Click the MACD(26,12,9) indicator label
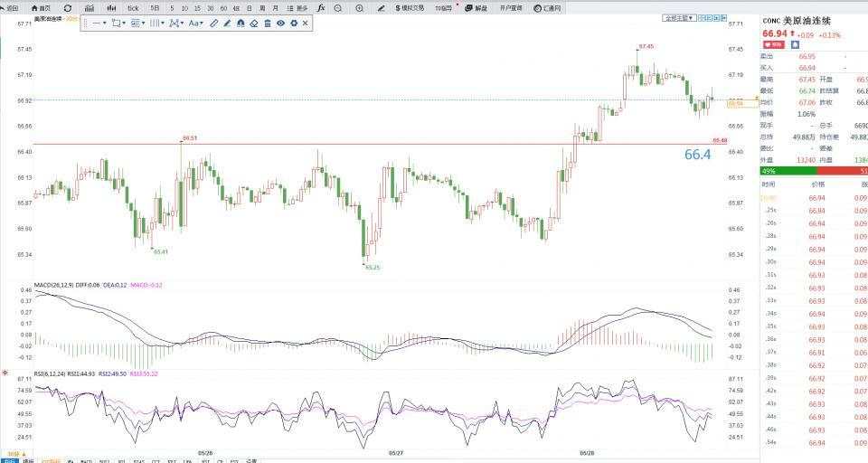This screenshot has height=463, width=868. click(53, 285)
